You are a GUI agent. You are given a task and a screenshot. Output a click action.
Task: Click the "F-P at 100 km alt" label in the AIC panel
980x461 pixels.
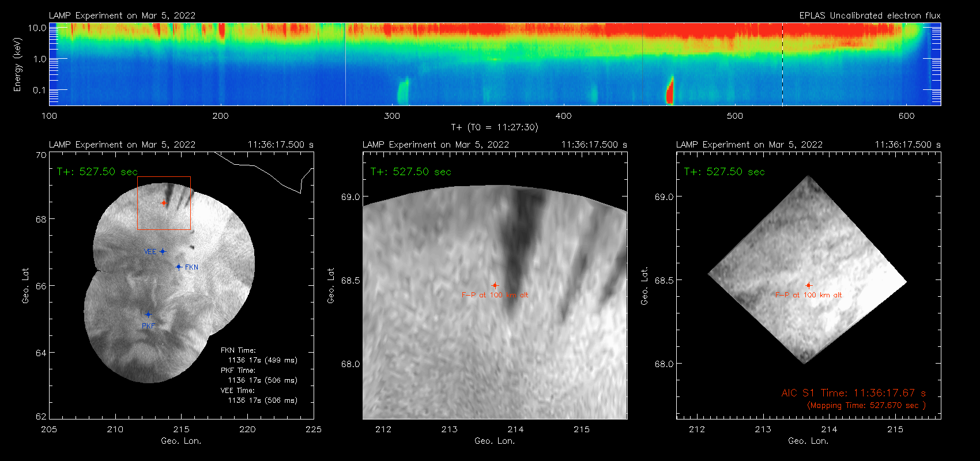(x=809, y=295)
